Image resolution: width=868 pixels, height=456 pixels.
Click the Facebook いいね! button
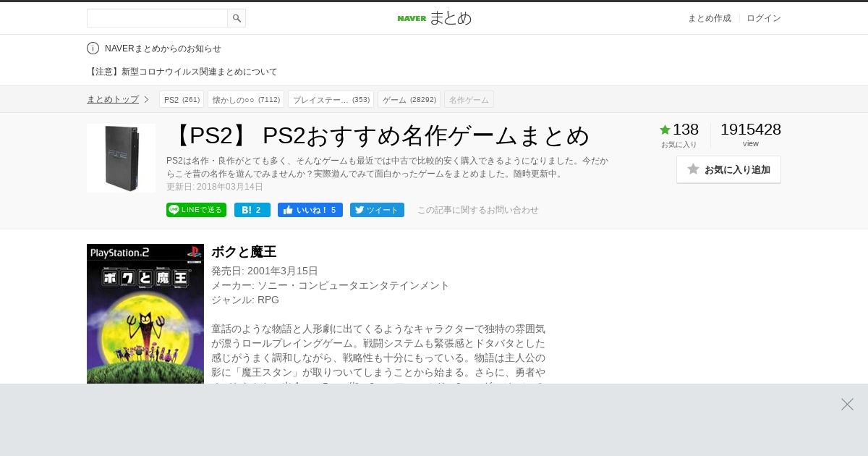[x=310, y=210]
